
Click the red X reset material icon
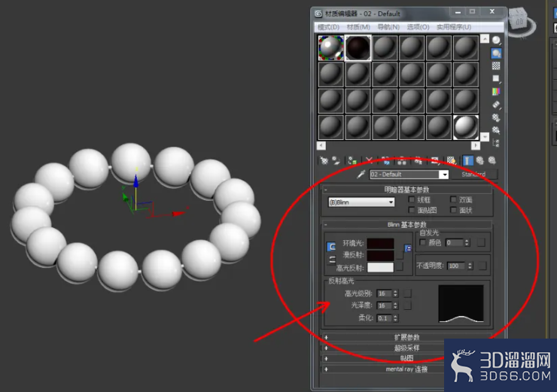click(x=369, y=160)
